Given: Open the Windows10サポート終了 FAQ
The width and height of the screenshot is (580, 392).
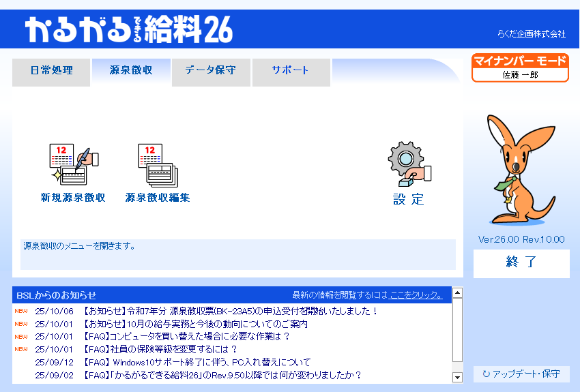Looking at the screenshot, I should coord(197,362).
